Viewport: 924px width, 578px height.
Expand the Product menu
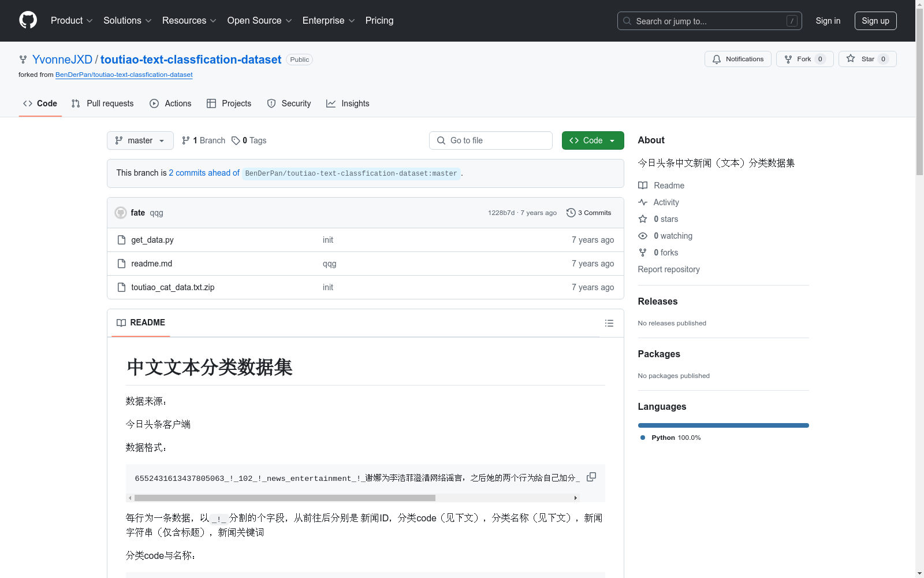[x=72, y=21]
